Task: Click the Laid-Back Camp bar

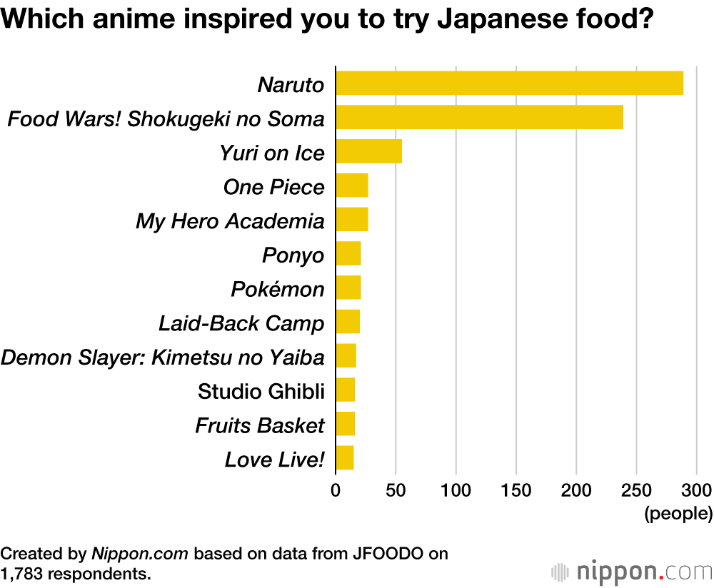Action: (348, 322)
